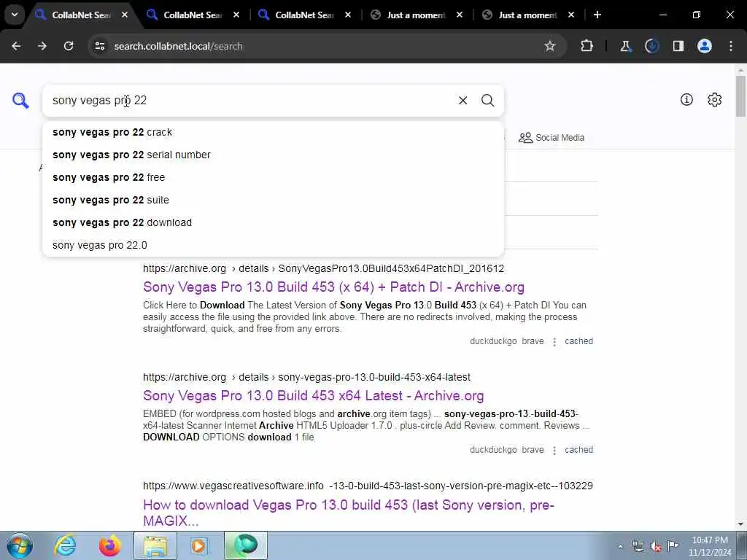This screenshot has height=560, width=747.
Task: Open options dots on Patch DI result
Action: pos(554,342)
